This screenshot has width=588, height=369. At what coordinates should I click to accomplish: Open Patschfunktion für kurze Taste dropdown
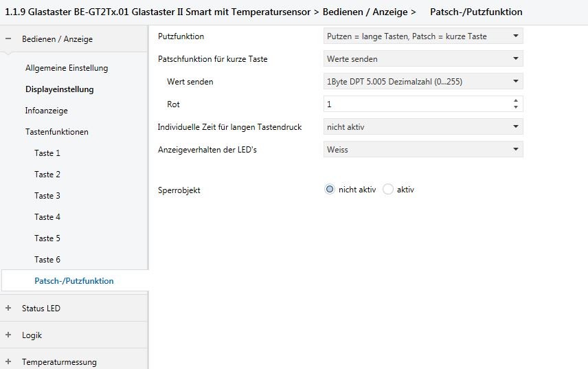tap(423, 59)
